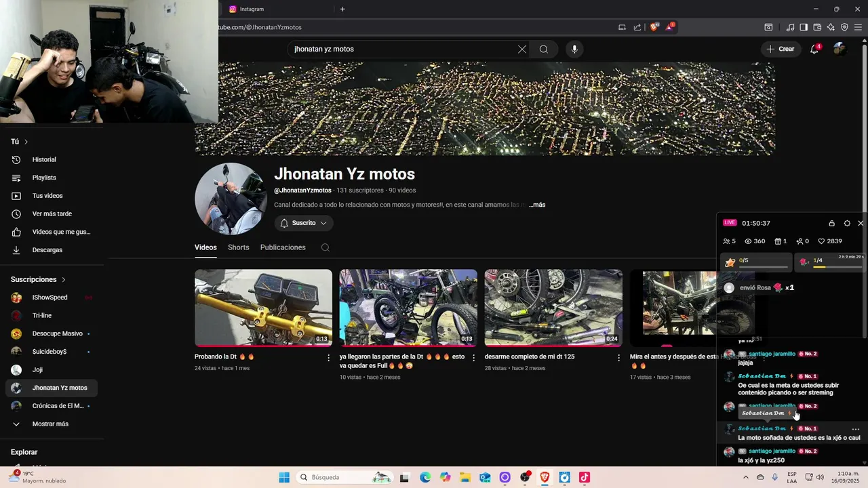Start voice search with the microphone icon

point(574,49)
